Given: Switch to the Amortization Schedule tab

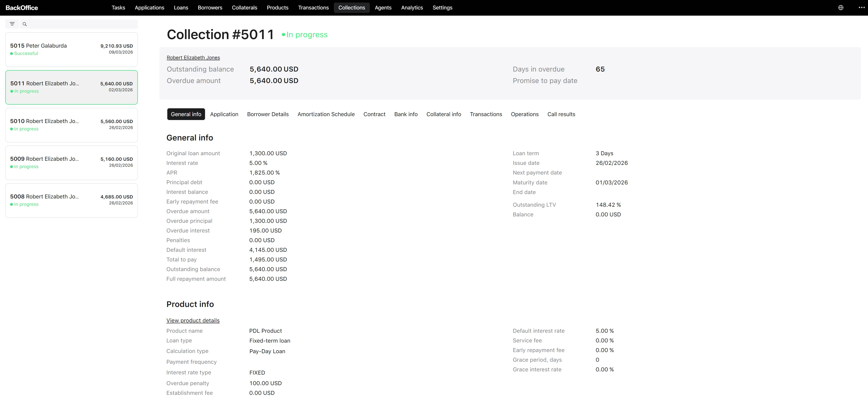Looking at the screenshot, I should pyautogui.click(x=326, y=114).
